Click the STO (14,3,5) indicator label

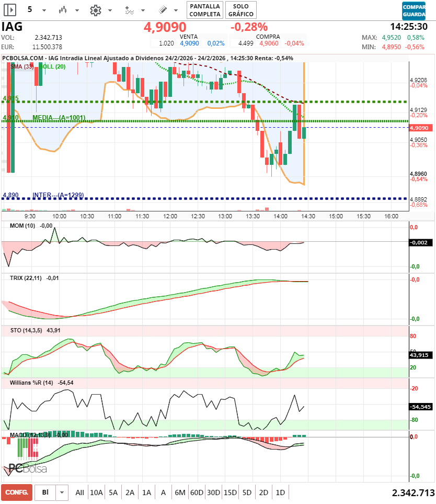pyautogui.click(x=26, y=330)
